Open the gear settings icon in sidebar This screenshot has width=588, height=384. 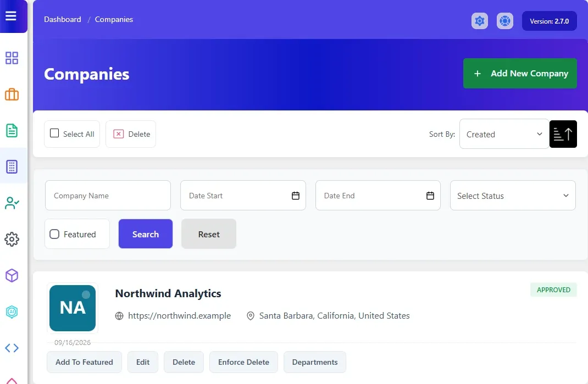tap(12, 240)
